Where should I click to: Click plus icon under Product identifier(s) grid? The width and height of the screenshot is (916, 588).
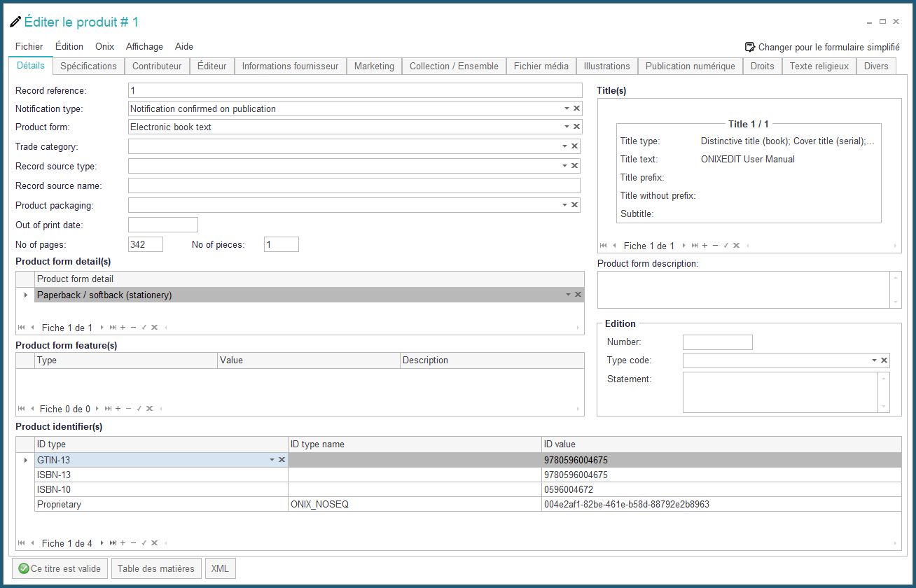pyautogui.click(x=123, y=543)
